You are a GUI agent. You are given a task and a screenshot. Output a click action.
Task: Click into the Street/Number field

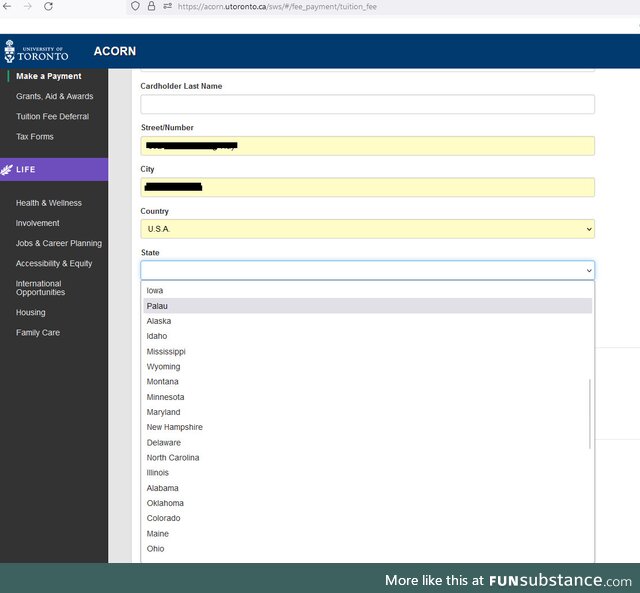pos(367,146)
